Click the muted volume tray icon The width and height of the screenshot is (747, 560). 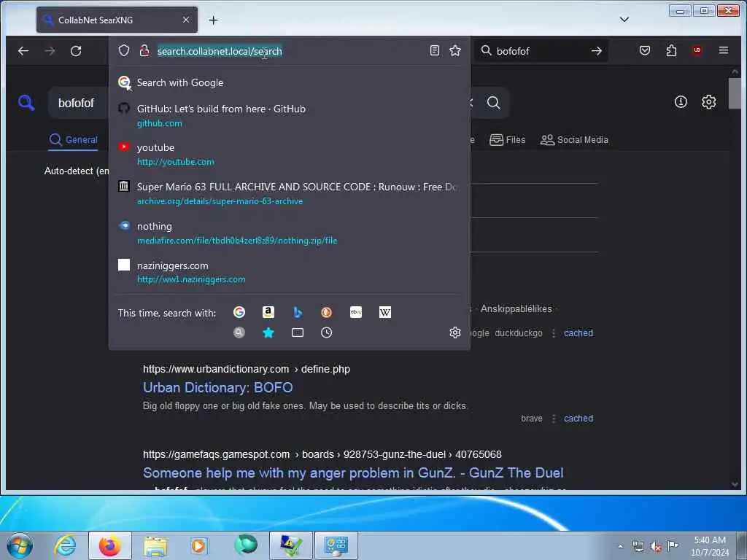coord(656,546)
